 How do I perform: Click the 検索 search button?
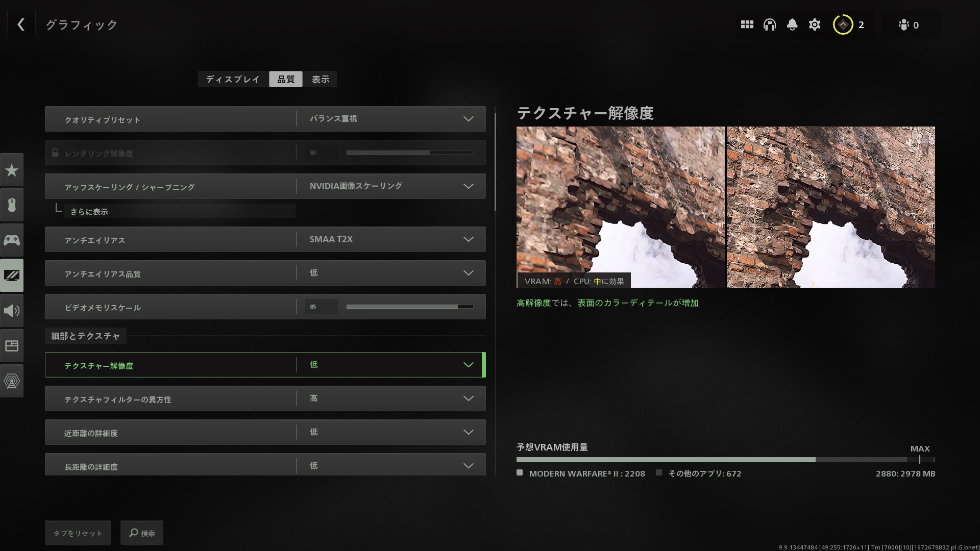tap(141, 533)
